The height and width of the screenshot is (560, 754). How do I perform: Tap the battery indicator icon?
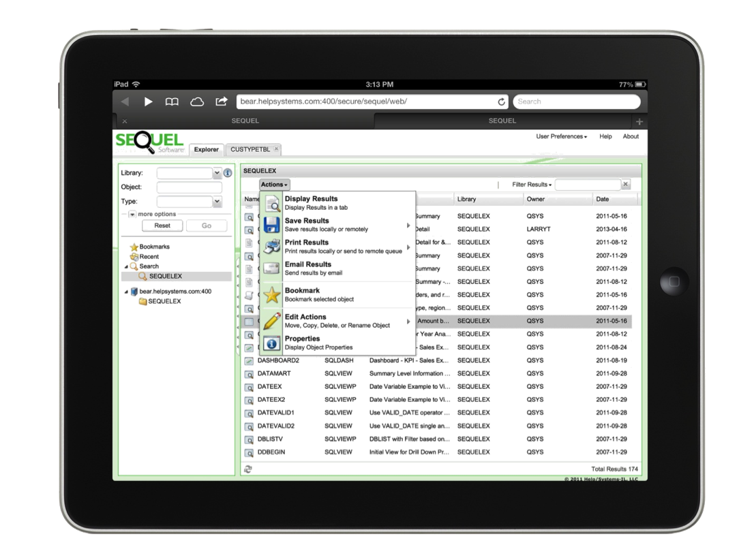click(640, 84)
